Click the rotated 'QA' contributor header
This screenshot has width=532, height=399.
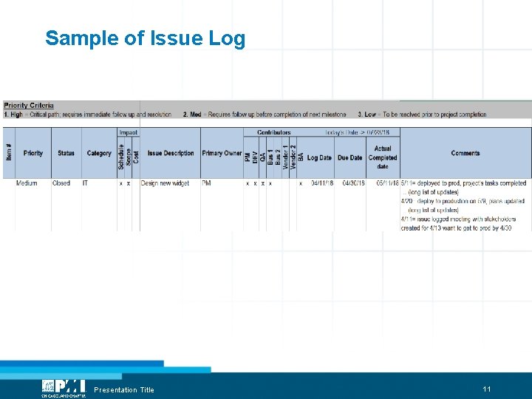point(262,157)
